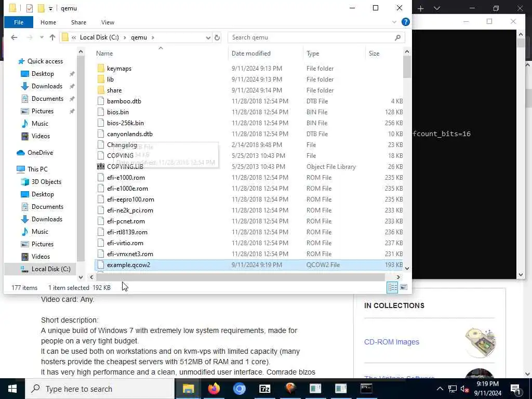Open new tab in background terminal window
This screenshot has height=399, width=532.
coord(421,8)
